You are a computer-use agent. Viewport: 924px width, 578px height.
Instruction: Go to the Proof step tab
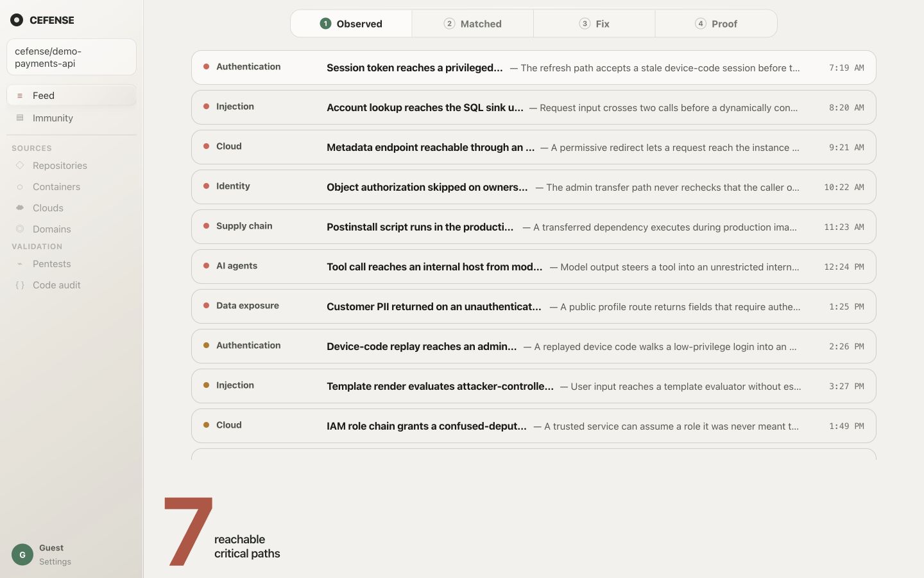[716, 24]
